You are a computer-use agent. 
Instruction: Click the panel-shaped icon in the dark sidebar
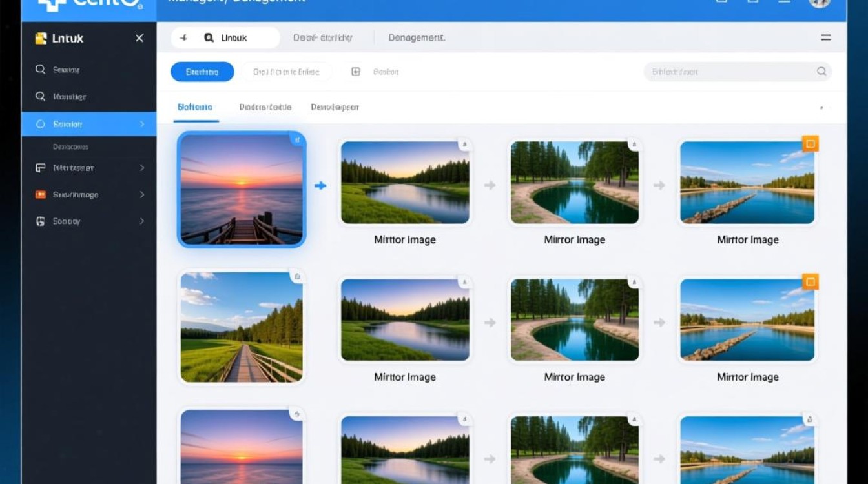tap(40, 168)
